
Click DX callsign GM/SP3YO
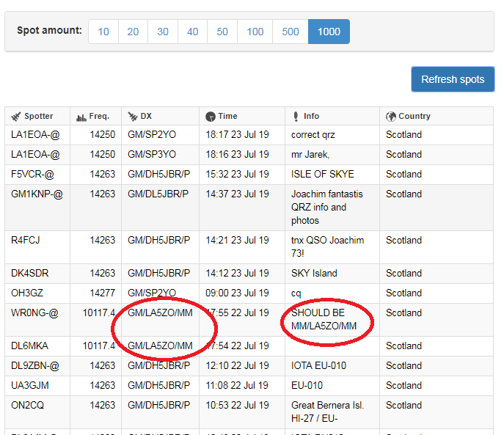pyautogui.click(x=152, y=155)
